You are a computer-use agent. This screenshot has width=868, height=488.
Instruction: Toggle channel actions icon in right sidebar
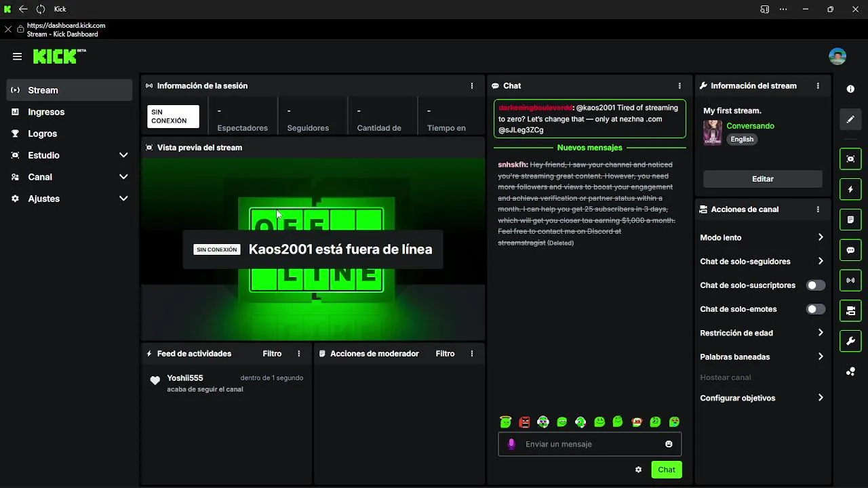pyautogui.click(x=850, y=310)
